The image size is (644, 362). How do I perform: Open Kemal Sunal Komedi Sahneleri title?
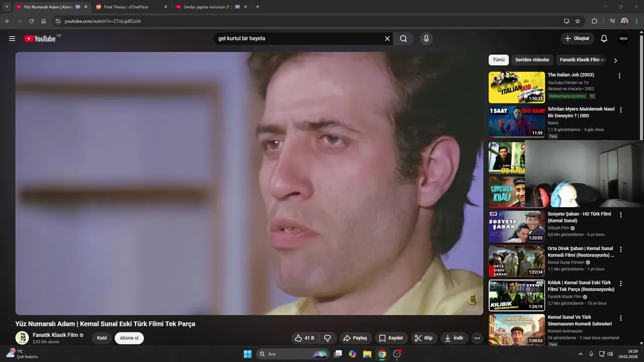pyautogui.click(x=580, y=321)
